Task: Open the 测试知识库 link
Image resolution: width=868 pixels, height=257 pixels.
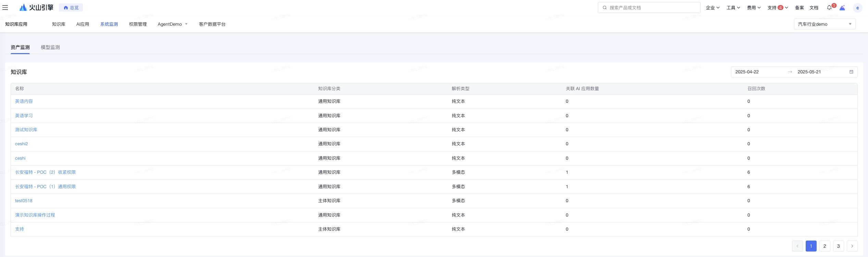Action: (26, 130)
